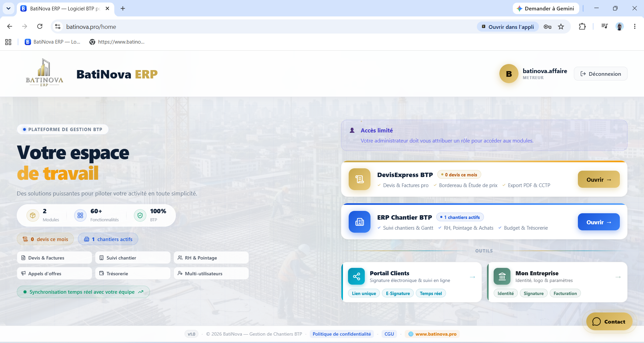644x343 pixels.
Task: Click the Identité tag
Action: (x=505, y=293)
